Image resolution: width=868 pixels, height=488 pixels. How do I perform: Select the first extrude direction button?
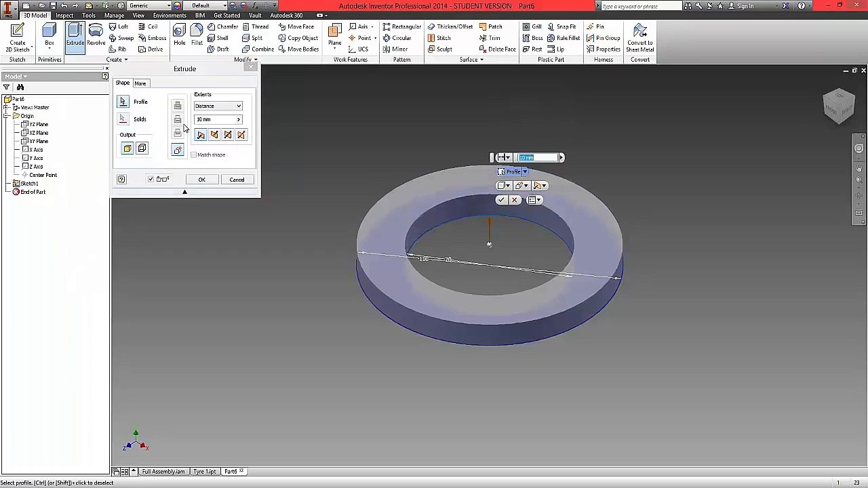(201, 136)
